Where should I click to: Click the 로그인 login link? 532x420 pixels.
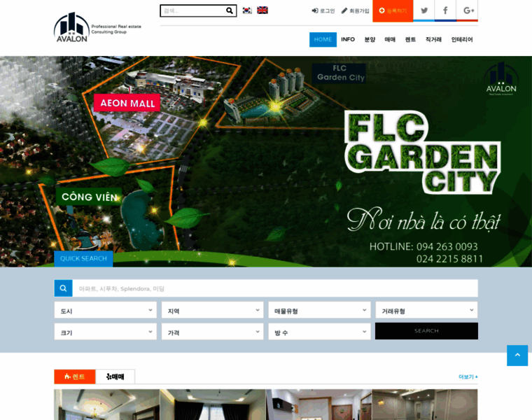323,11
